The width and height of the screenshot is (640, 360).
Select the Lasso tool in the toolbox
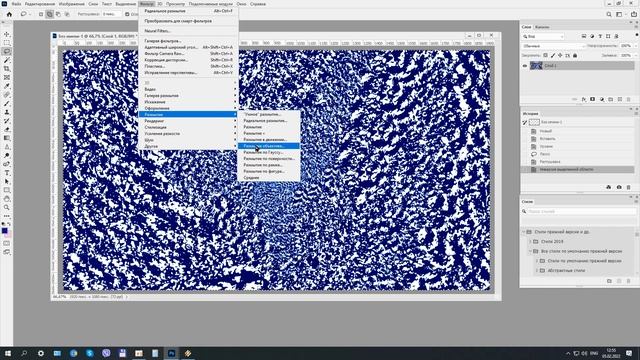(x=7, y=51)
